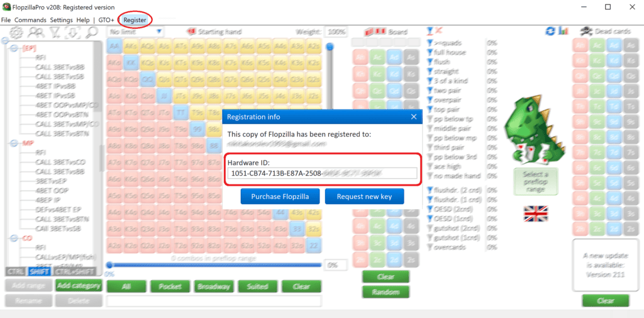Click Clear below the Dead cards grid
The width and height of the screenshot is (644, 318).
coord(606,301)
